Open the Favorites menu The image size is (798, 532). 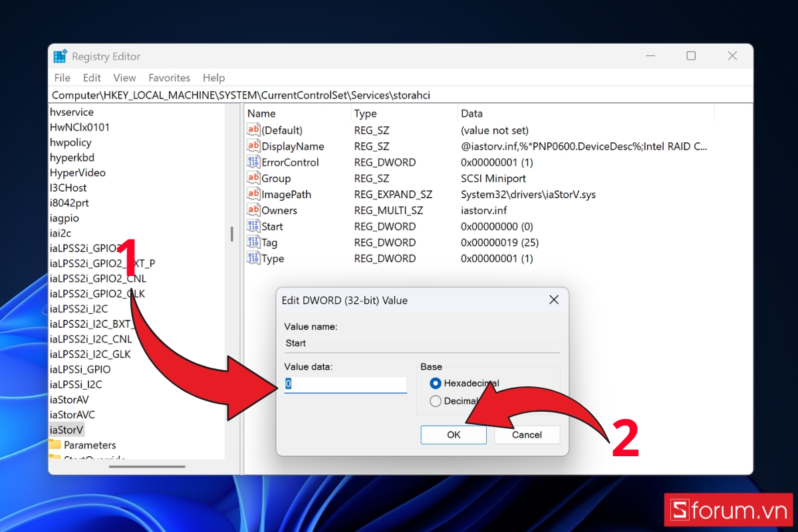(169, 78)
